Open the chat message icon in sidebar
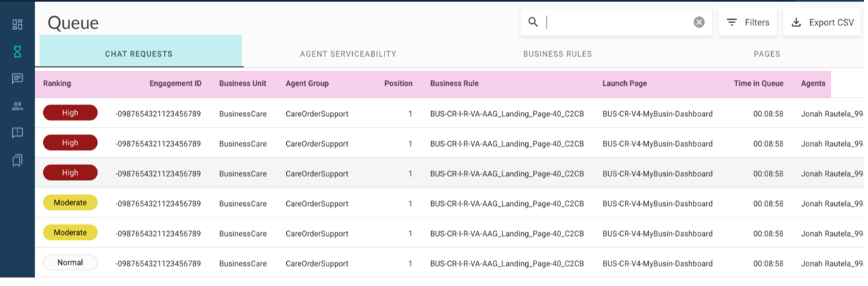This screenshot has width=868, height=286. [x=18, y=79]
